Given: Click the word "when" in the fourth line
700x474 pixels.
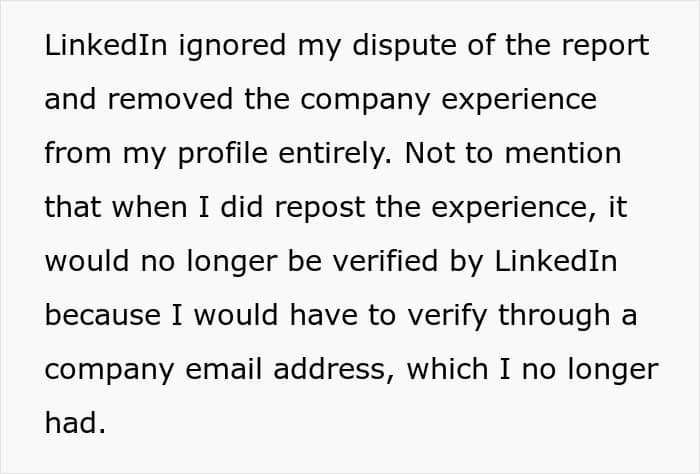Looking at the screenshot, I should coord(149,207).
